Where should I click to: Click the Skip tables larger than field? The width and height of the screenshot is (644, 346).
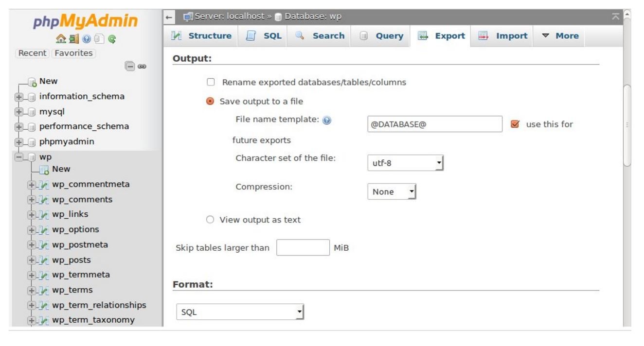click(303, 248)
